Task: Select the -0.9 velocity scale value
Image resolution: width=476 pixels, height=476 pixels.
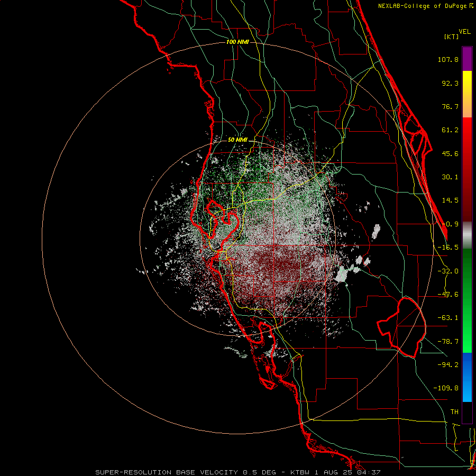Action: pos(450,224)
